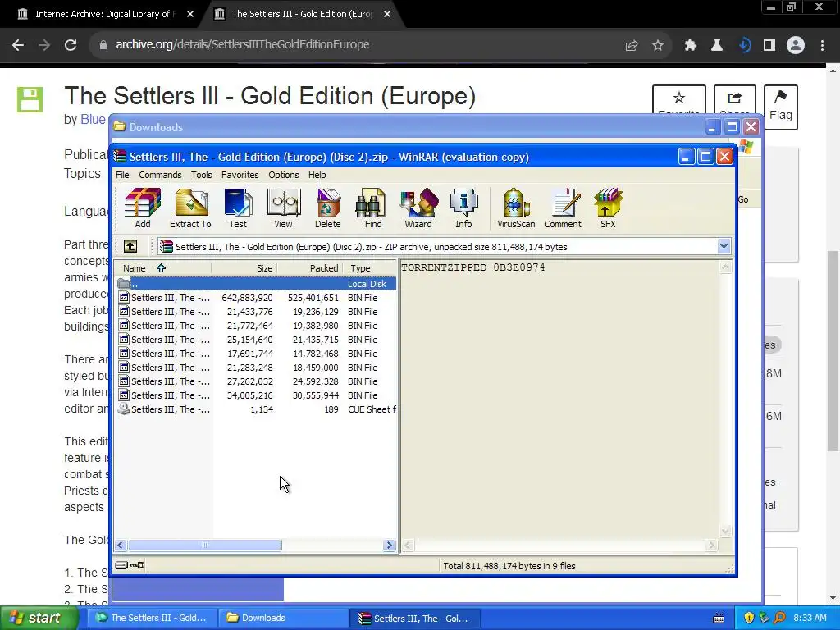
Task: Open Chrome three-dot menu
Action: pos(822,45)
